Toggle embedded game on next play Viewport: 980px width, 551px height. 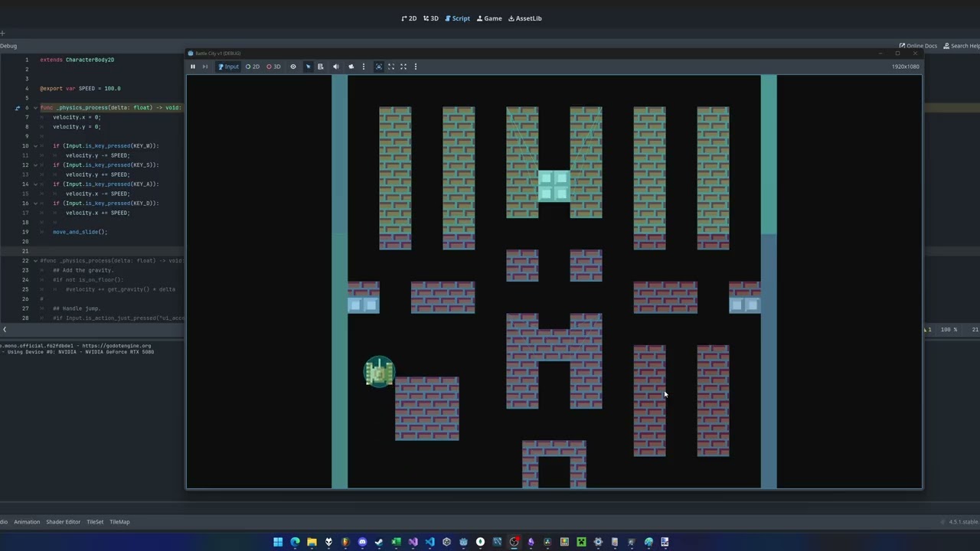tap(378, 67)
